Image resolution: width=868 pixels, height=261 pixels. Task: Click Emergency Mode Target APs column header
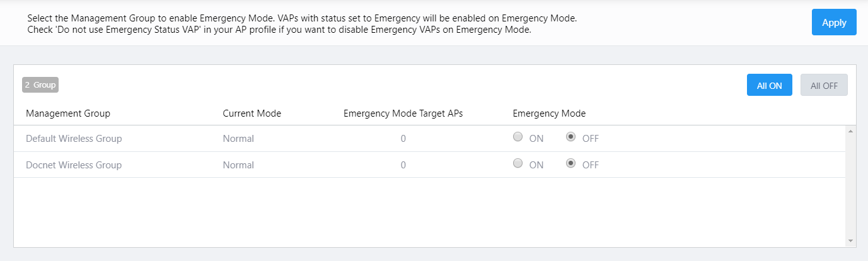click(x=403, y=113)
